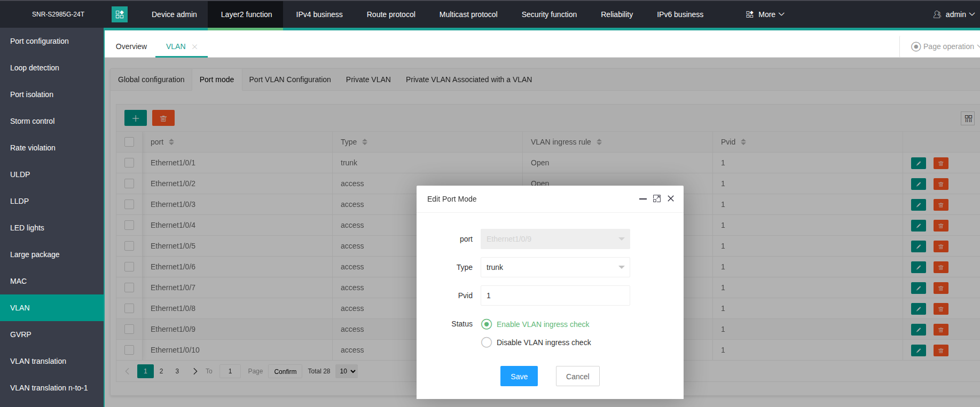Sort by VLAN ingress rule arrows
The width and height of the screenshot is (980, 407).
coord(599,142)
